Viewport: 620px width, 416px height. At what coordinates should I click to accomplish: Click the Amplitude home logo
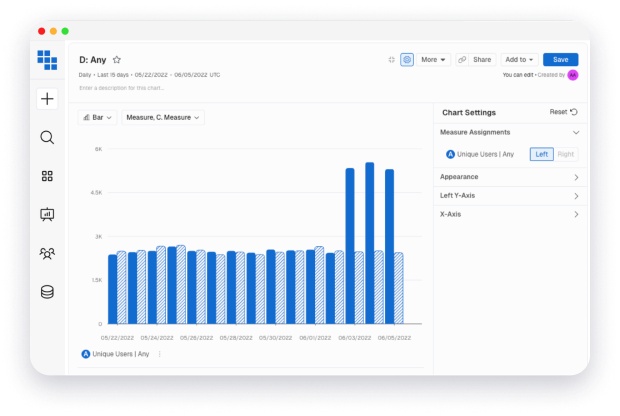coord(47,60)
